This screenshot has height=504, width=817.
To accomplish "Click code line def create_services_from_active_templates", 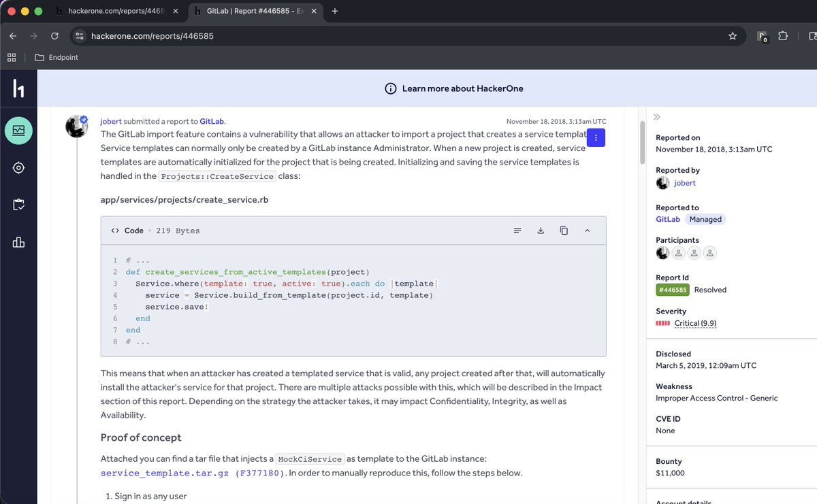I will pos(247,272).
